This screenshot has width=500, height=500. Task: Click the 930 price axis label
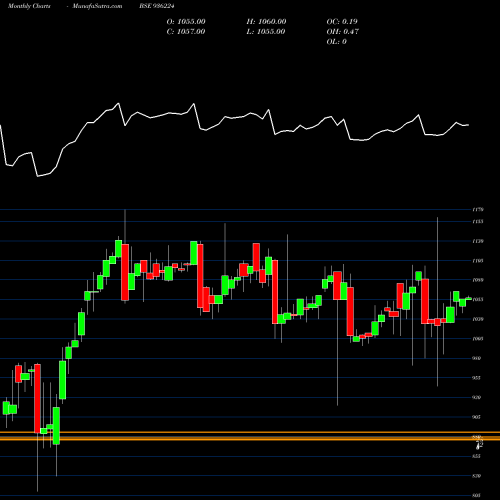point(477,398)
